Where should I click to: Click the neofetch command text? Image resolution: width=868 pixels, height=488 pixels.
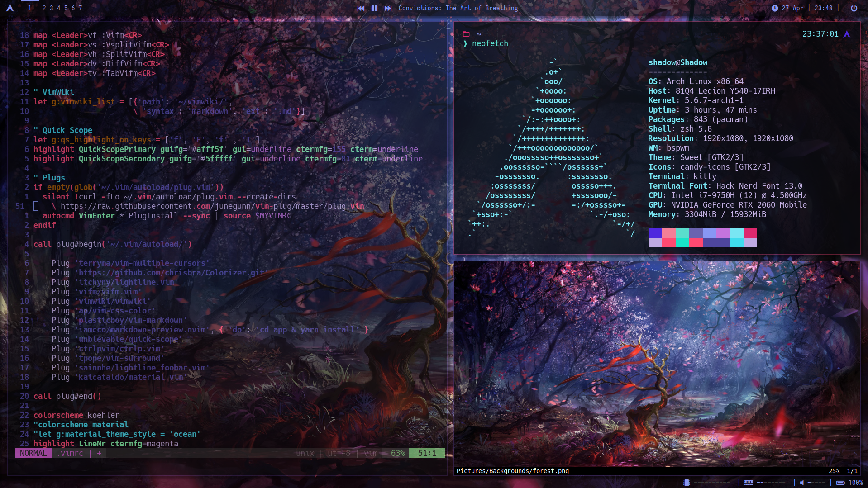click(490, 43)
